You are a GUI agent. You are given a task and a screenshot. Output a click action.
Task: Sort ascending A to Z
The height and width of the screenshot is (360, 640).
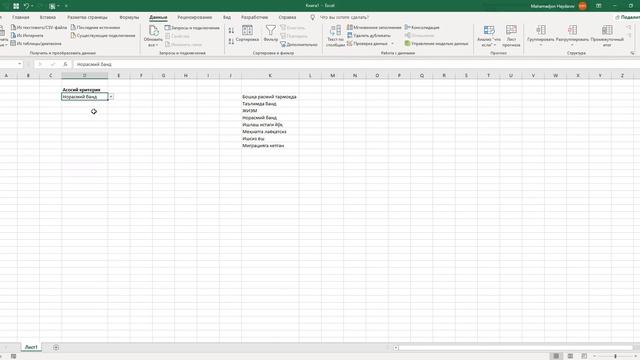(x=231, y=31)
